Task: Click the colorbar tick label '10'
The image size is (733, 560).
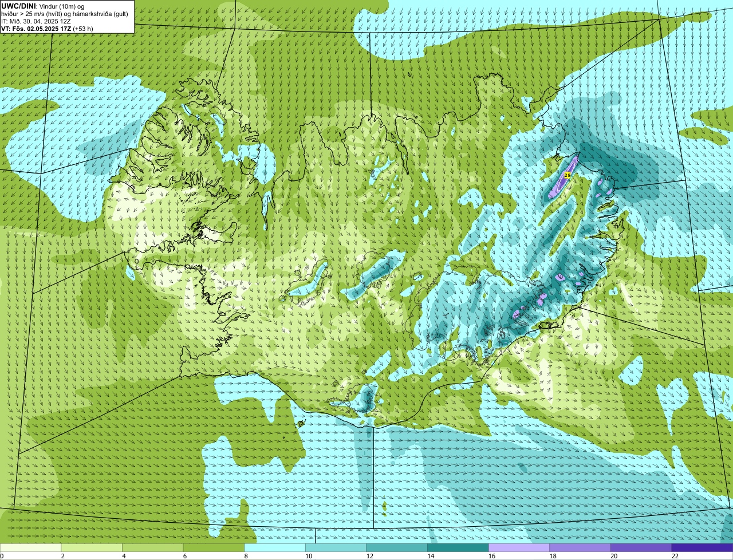Action: [309, 556]
